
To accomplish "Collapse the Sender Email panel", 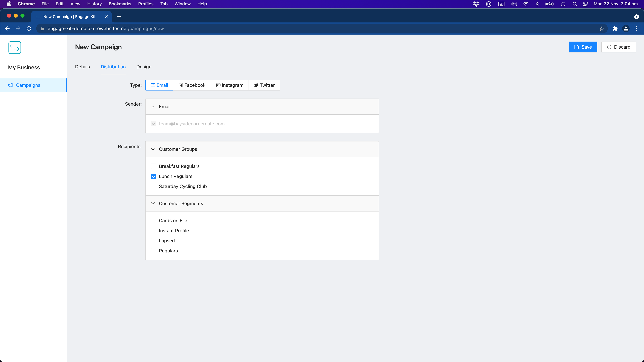I will click(153, 107).
